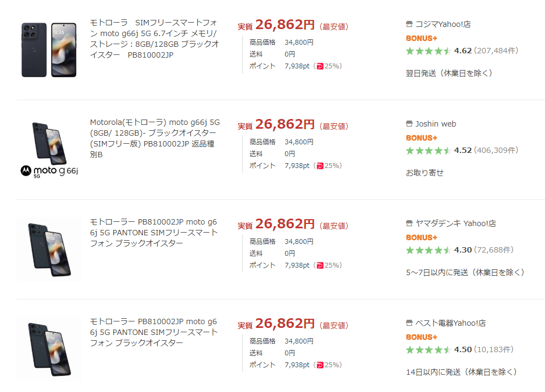Click star rating 4.50 for ベスト電器
This screenshot has height=392, width=545.
tap(428, 349)
